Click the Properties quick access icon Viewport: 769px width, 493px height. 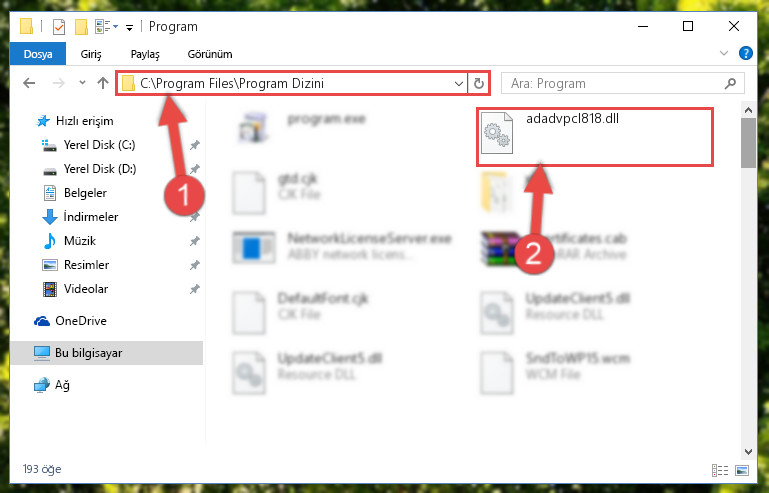click(x=59, y=26)
